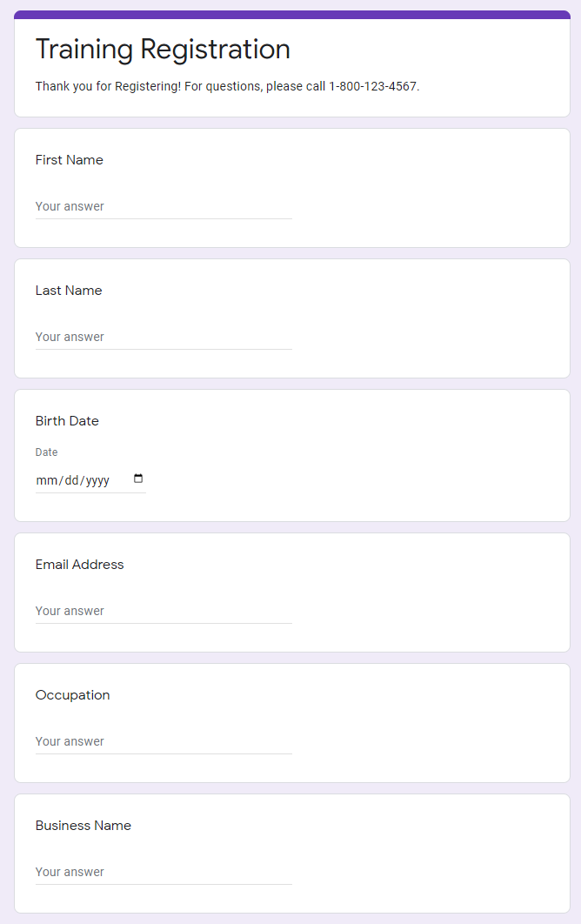Focus the Last Name answer field
Viewport: 581px width, 924px height.
pos(164,338)
